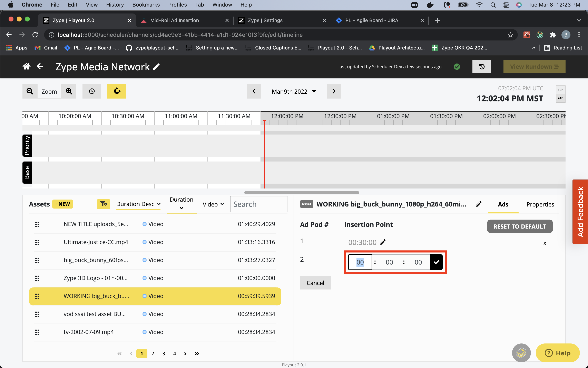Focus the minutes insertion point field
Viewport: 588px width, 368px height.
(x=389, y=262)
